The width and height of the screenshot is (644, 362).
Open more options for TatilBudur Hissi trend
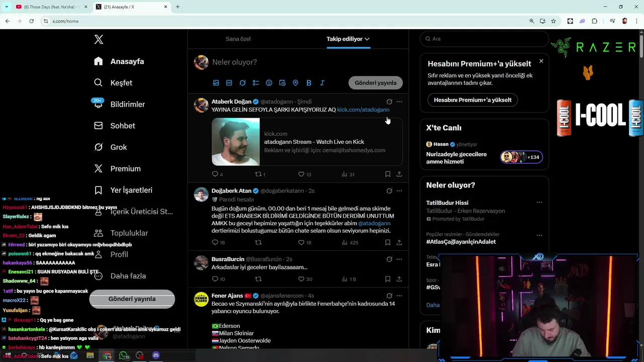pyautogui.click(x=539, y=202)
